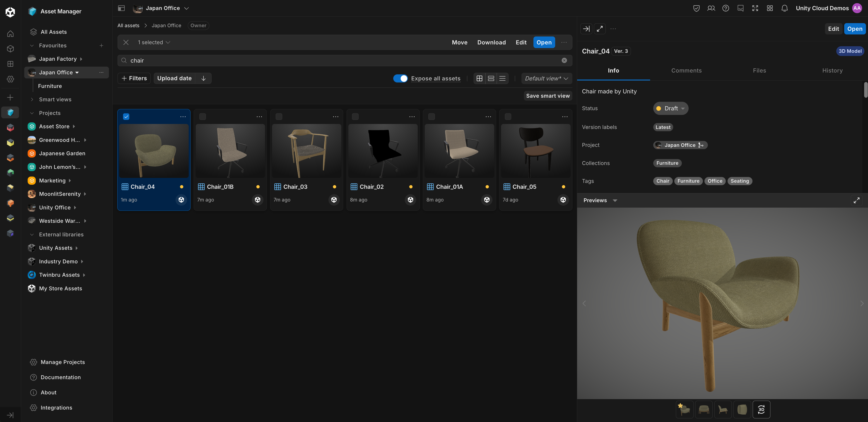
Task: Open selection bar more actions
Action: tap(564, 42)
